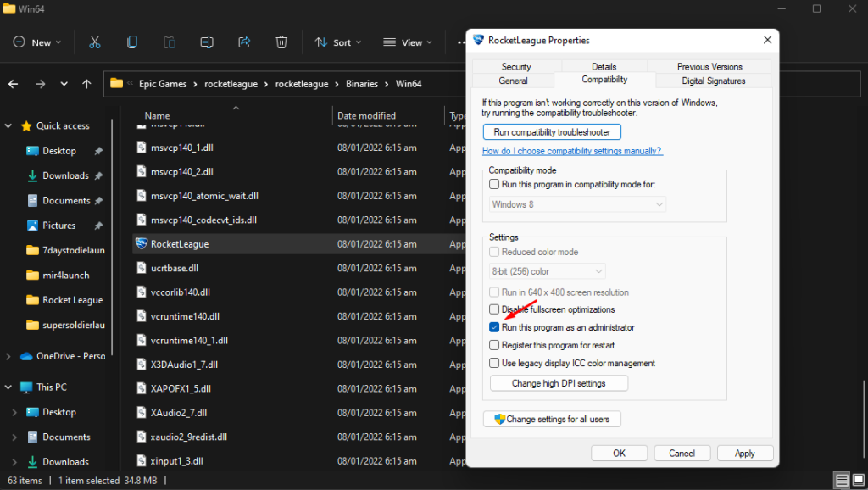Open the Sort dropdown menu
The width and height of the screenshot is (868, 490).
337,42
